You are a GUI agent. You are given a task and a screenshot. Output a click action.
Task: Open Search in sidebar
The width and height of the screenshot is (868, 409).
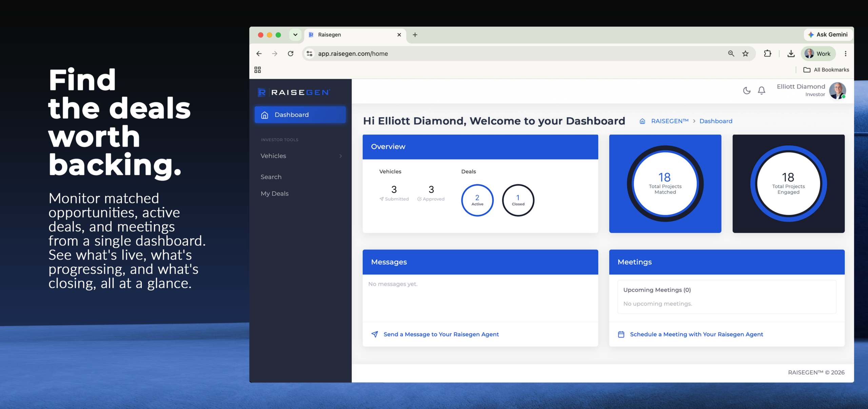pos(271,177)
